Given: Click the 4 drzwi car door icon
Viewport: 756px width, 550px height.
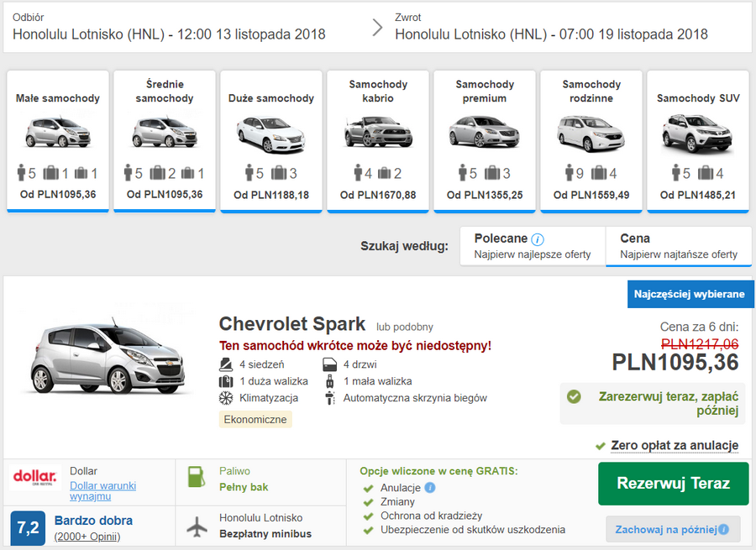Looking at the screenshot, I should pos(329,365).
